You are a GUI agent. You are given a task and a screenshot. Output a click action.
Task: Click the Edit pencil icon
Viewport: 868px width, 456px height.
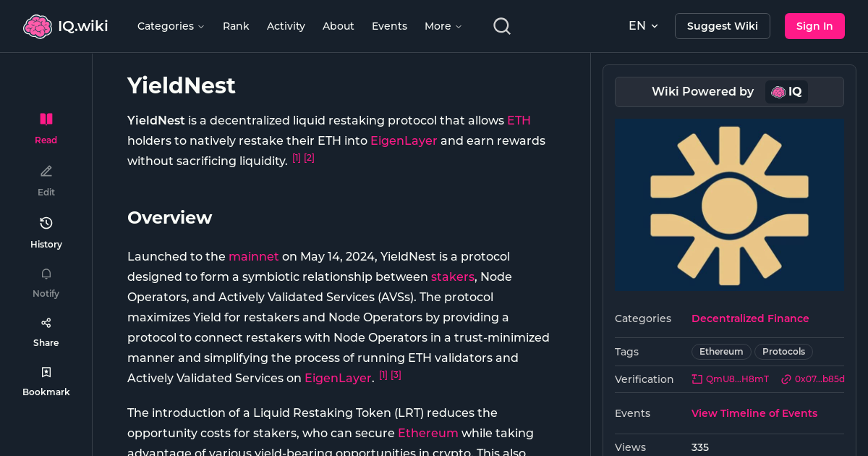[46, 171]
